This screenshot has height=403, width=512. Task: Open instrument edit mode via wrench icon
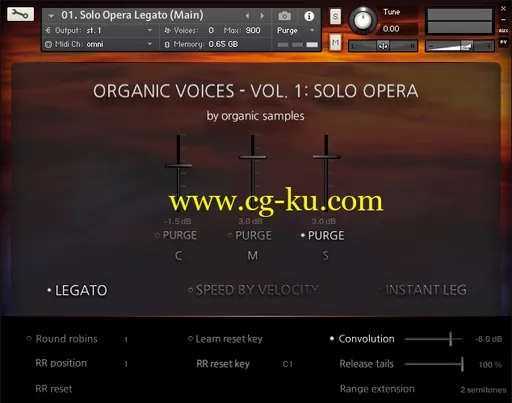pos(20,14)
